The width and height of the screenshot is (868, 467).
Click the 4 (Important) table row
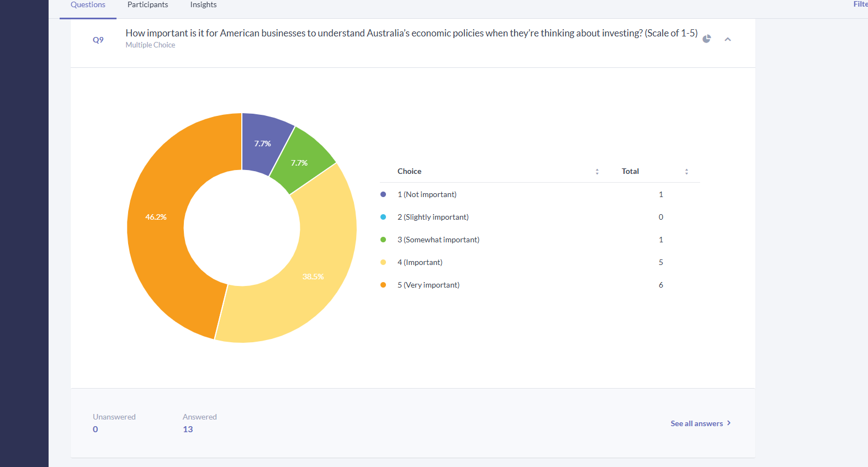point(539,262)
